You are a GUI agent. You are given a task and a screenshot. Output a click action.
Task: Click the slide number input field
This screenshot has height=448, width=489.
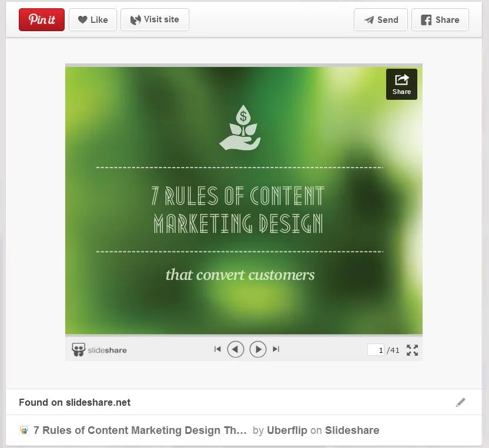point(376,350)
